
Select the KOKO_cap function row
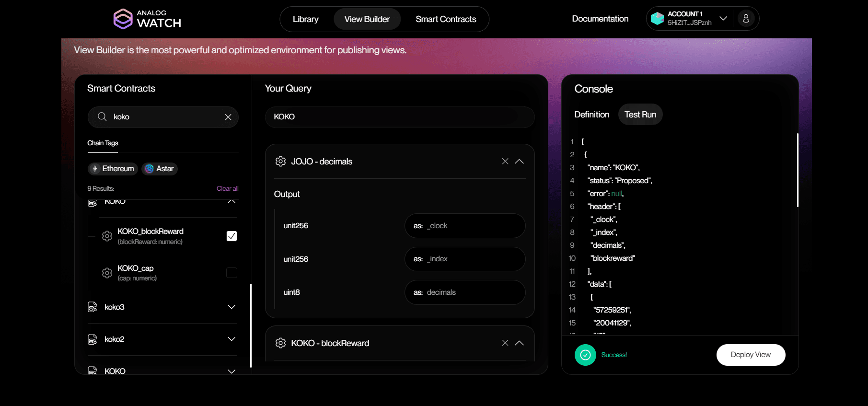tap(163, 273)
